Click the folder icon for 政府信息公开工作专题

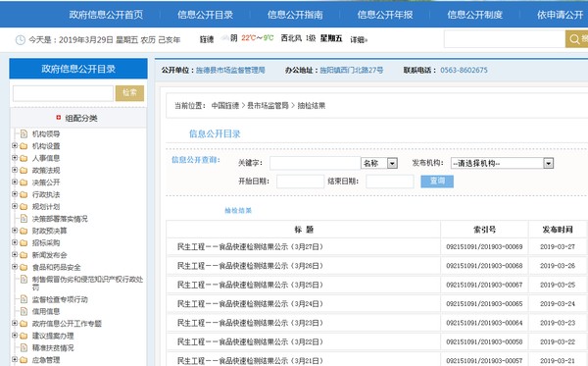pyautogui.click(x=24, y=324)
